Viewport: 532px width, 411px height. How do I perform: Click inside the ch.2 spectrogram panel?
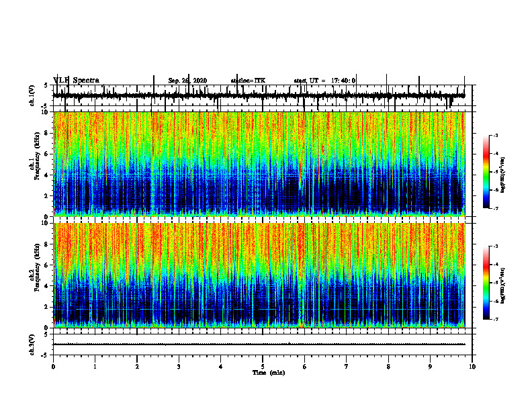tap(259, 275)
